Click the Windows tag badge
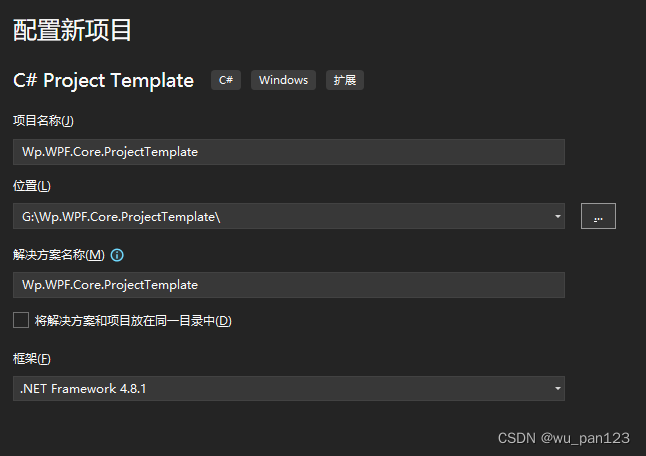The width and height of the screenshot is (646, 456). (x=284, y=80)
